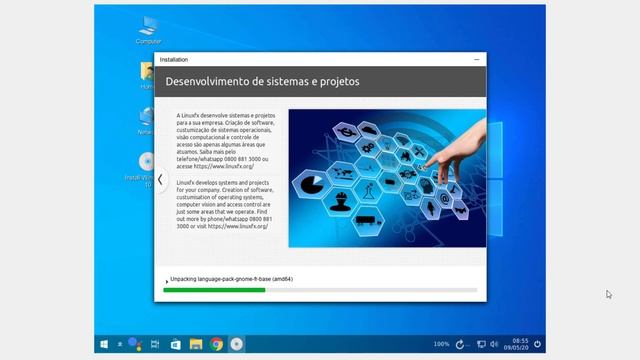Open the volume speaker icon
The image size is (640, 360).
coord(494,344)
